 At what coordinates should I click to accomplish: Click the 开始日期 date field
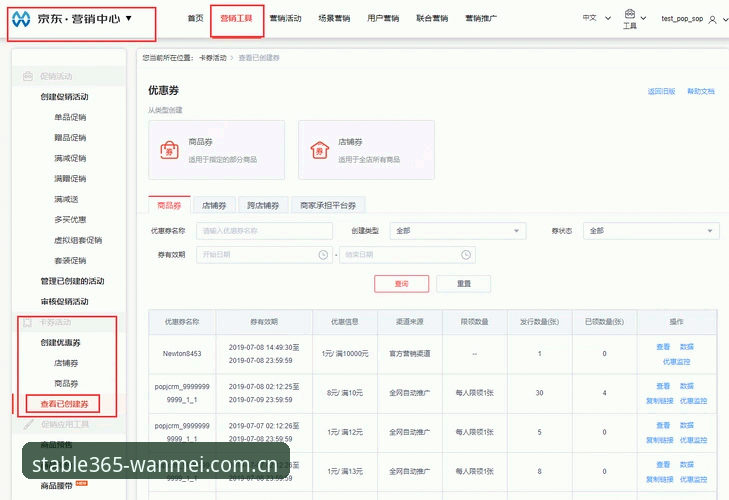tap(265, 254)
